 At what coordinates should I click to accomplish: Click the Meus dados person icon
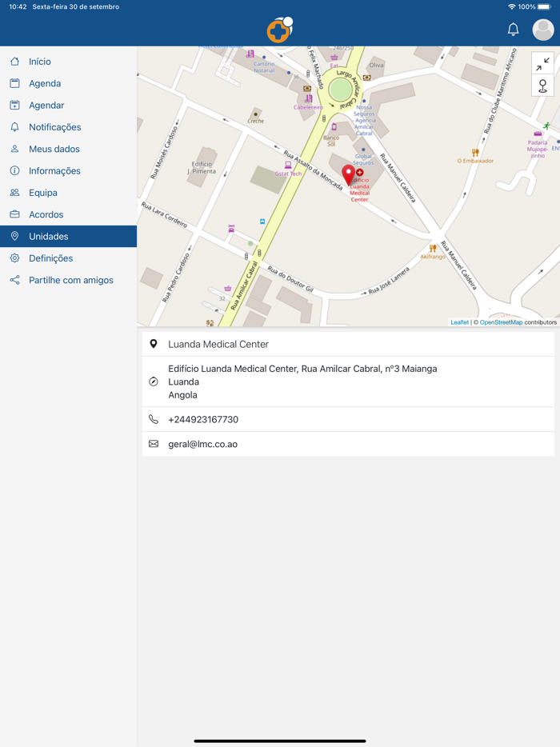[x=14, y=149]
